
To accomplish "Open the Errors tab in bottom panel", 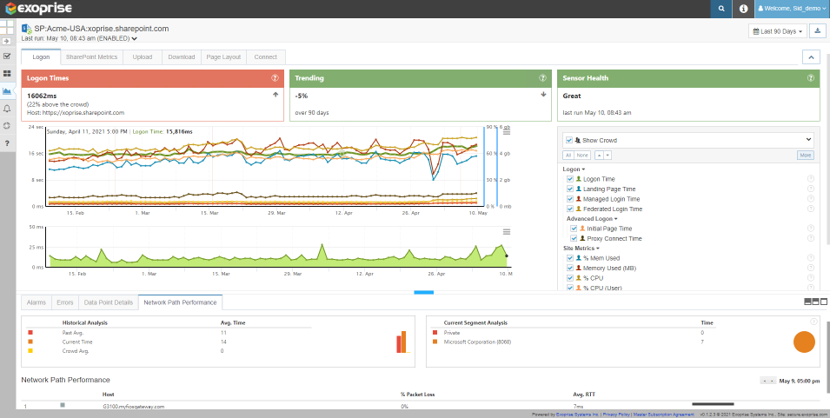I will click(x=65, y=303).
